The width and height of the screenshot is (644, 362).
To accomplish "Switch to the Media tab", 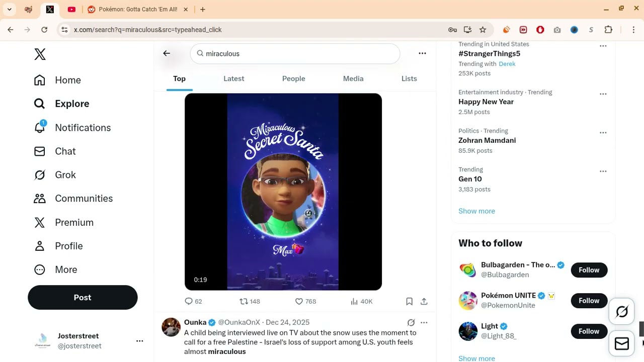I will (x=353, y=78).
